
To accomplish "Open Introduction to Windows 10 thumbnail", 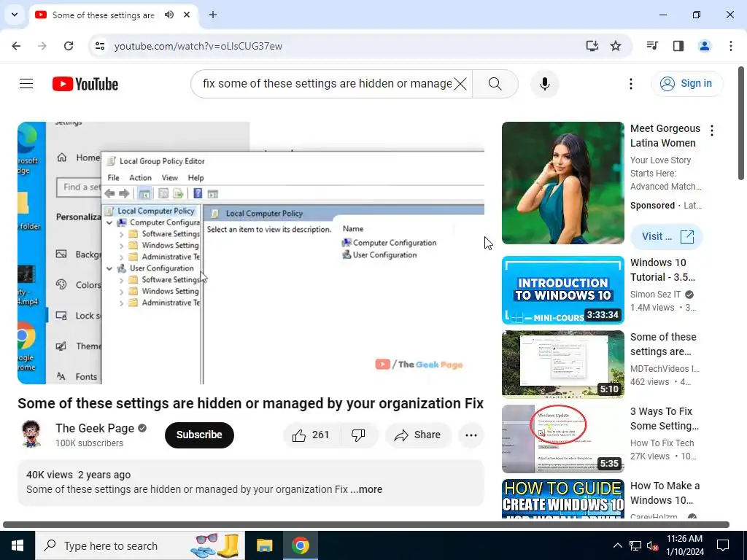I will (562, 290).
